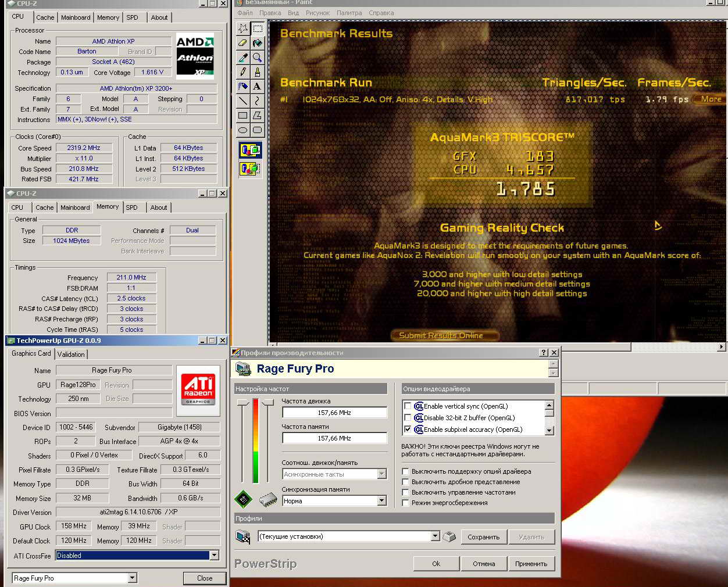Image resolution: width=728 pixels, height=587 pixels.
Task: Open the Палитра menu in Paint
Action: (x=349, y=13)
